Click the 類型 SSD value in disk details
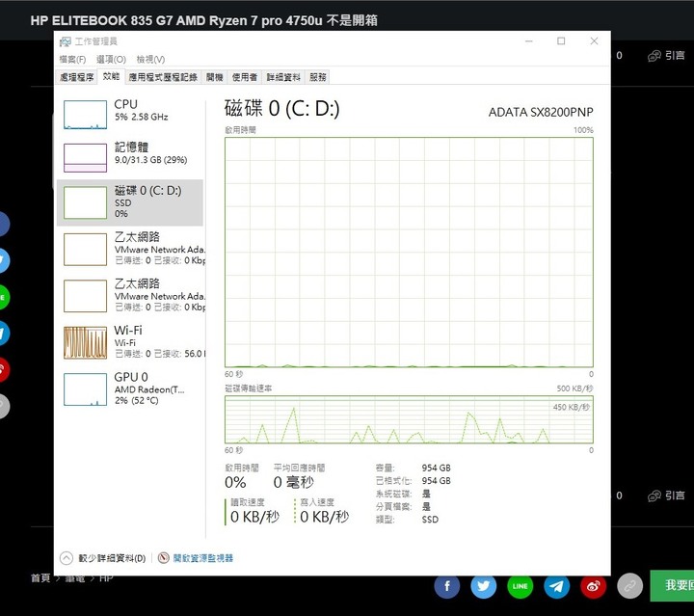Viewport: 694px width, 616px height. point(430,520)
